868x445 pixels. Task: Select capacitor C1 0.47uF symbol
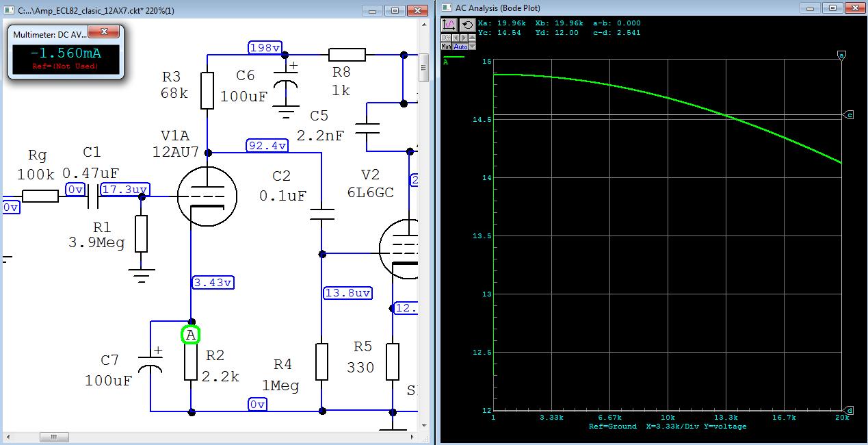coord(92,196)
